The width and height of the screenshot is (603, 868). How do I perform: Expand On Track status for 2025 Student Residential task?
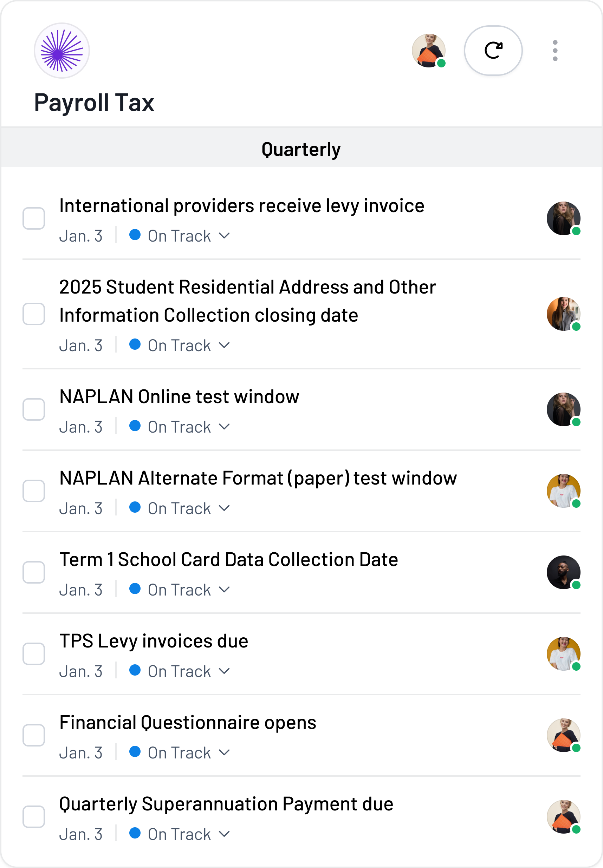pyautogui.click(x=180, y=346)
